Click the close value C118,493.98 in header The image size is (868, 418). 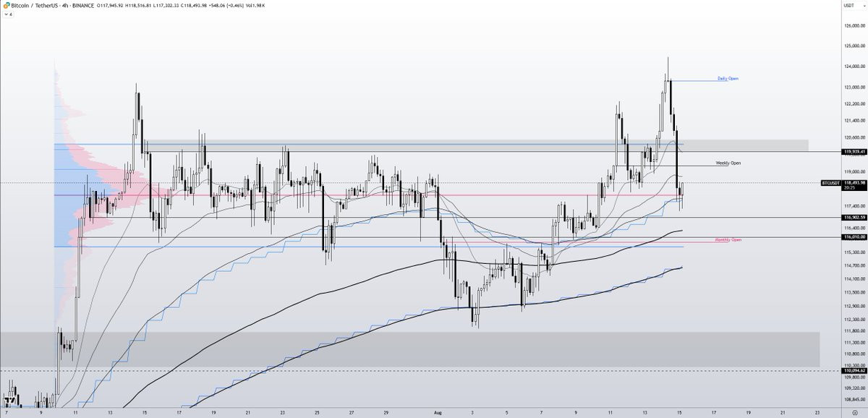(x=195, y=5)
